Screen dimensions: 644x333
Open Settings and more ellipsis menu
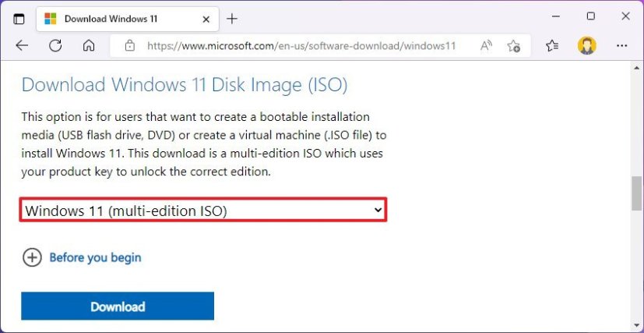point(621,46)
